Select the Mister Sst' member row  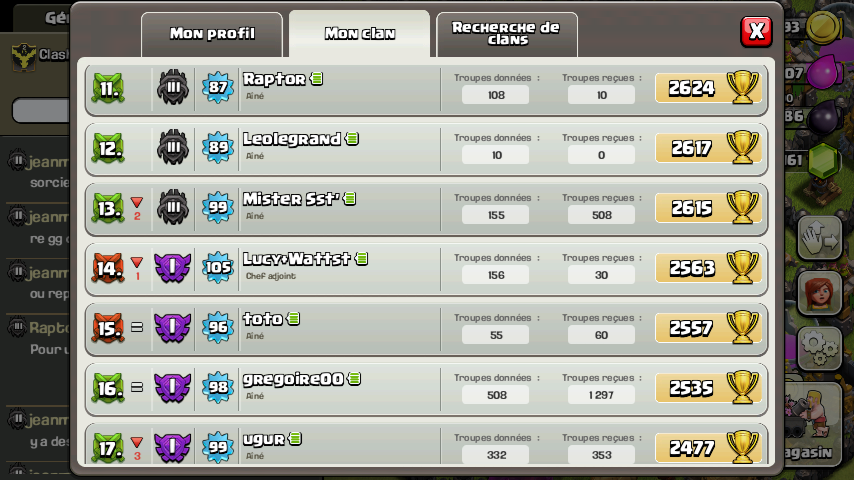(x=426, y=209)
